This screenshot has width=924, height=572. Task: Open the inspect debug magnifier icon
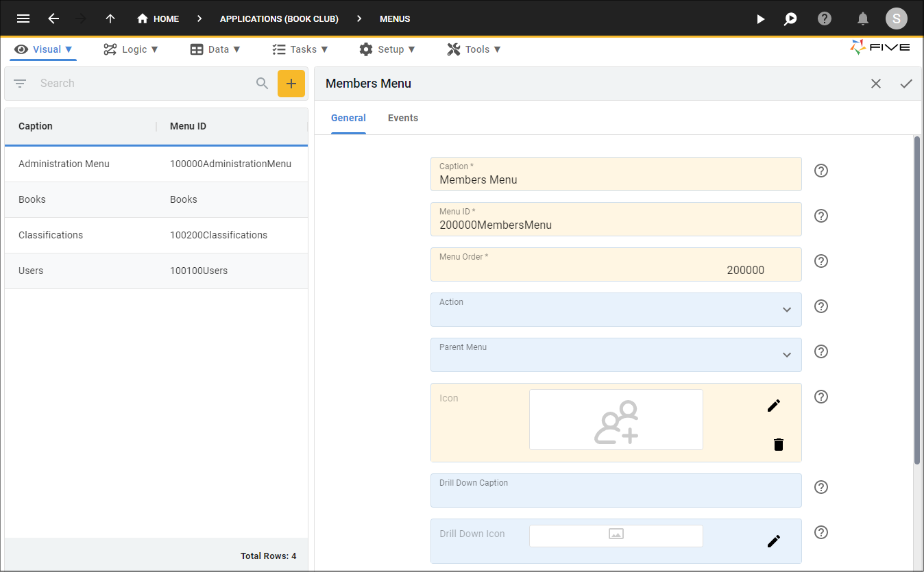790,19
